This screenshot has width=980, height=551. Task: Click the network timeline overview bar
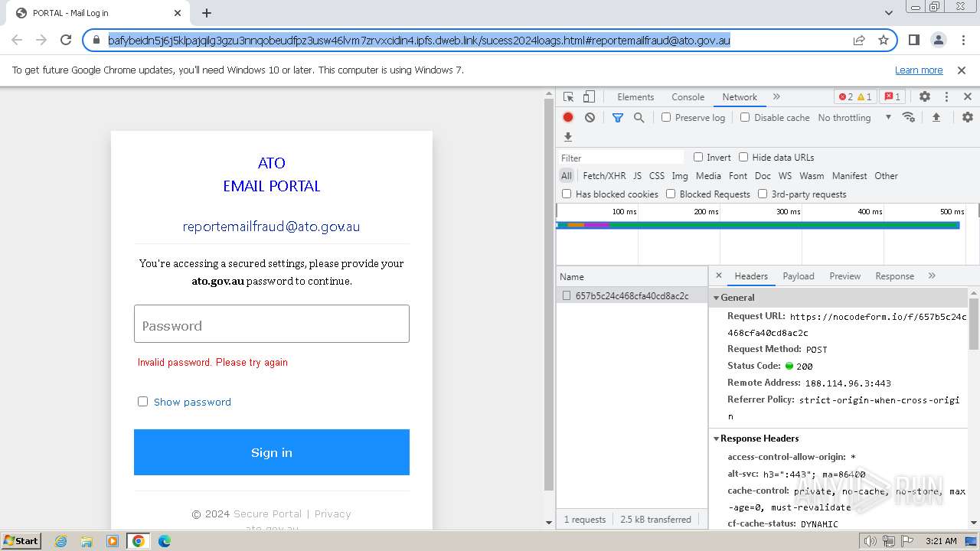pos(758,225)
